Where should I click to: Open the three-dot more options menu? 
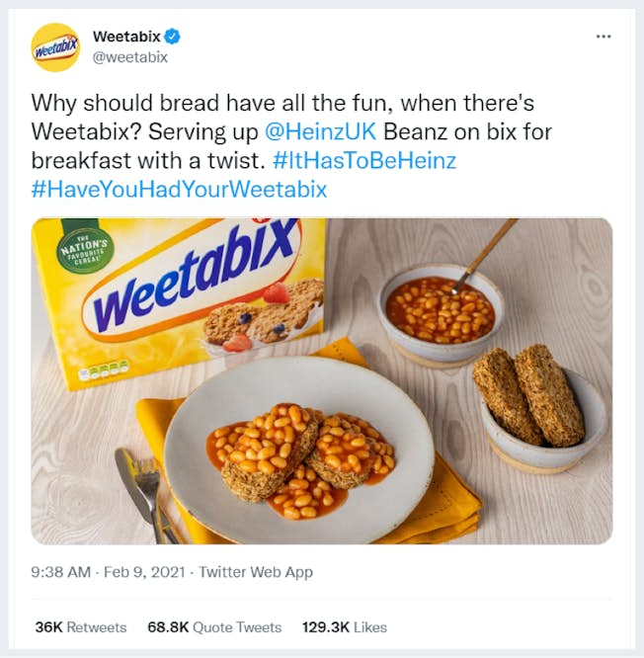[x=604, y=37]
